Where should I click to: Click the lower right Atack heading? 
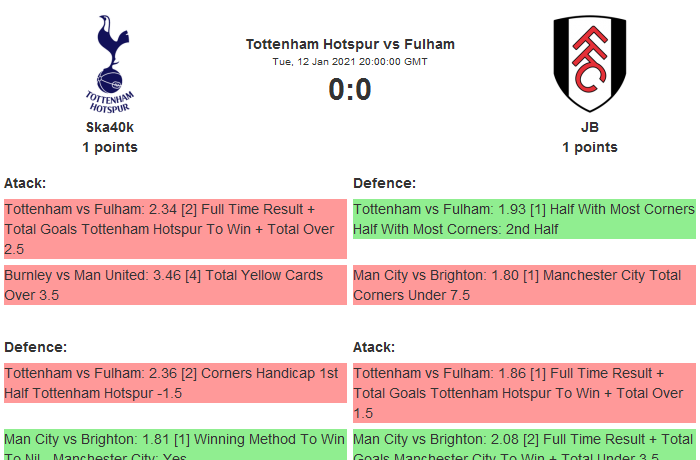click(x=374, y=347)
